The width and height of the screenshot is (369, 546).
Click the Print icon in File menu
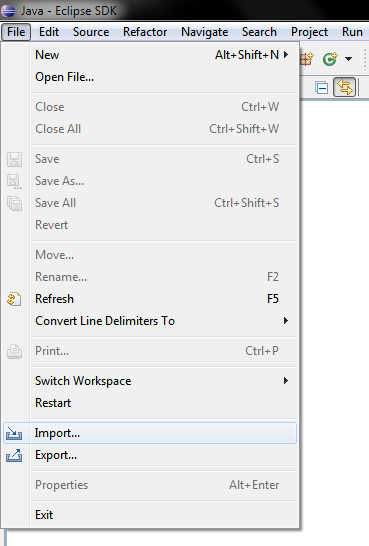(14, 351)
